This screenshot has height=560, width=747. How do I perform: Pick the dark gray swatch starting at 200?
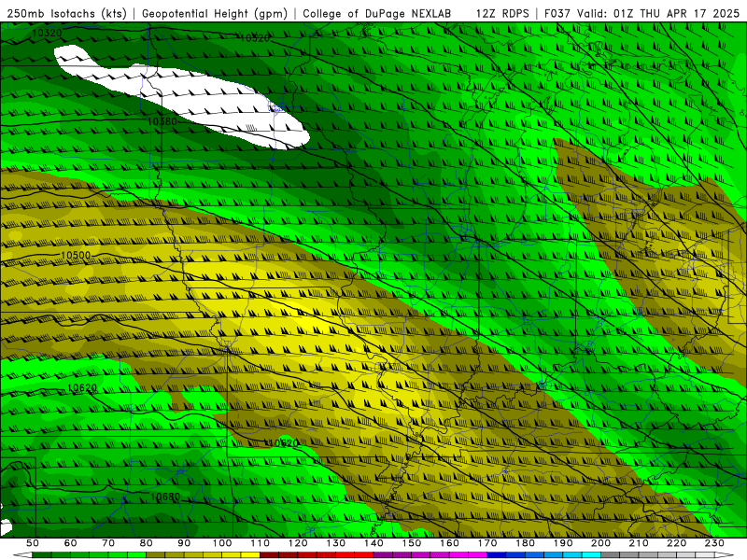[x=611, y=554]
